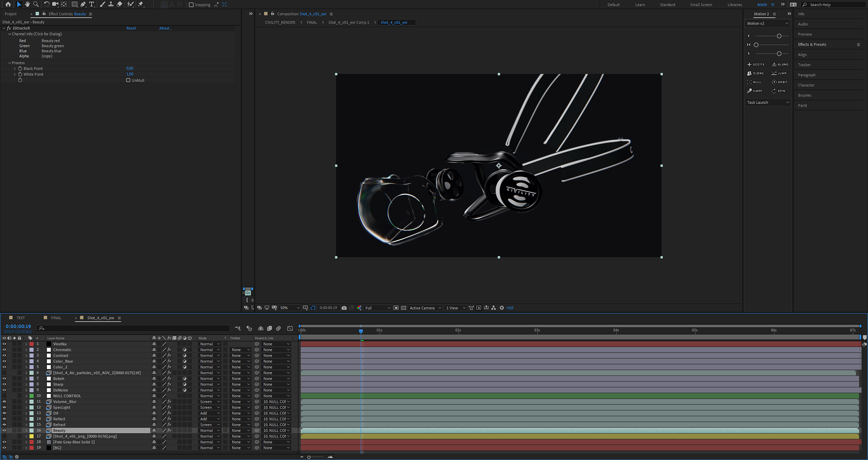Click the Reset link for EXtractoR
The height and width of the screenshot is (460, 868).
click(x=131, y=28)
